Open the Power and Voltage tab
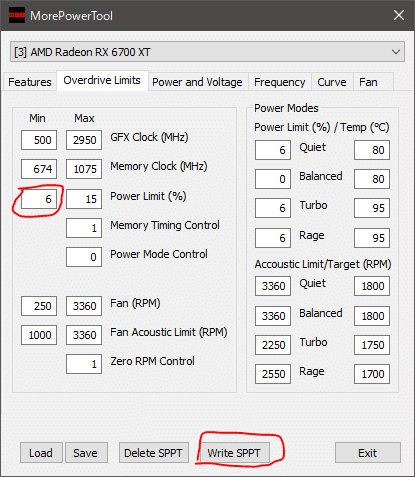The image size is (415, 477). pyautogui.click(x=197, y=82)
